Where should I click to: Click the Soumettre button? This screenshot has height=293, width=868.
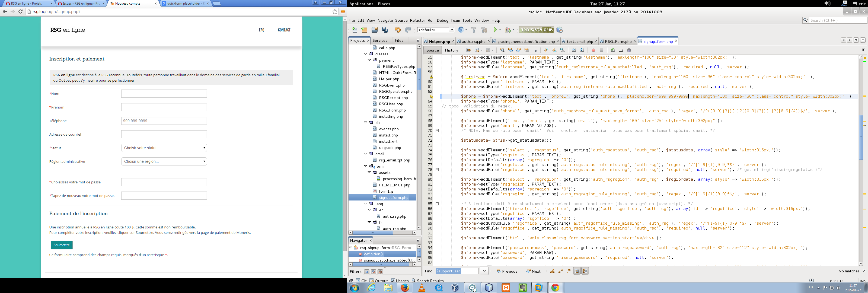(61, 245)
